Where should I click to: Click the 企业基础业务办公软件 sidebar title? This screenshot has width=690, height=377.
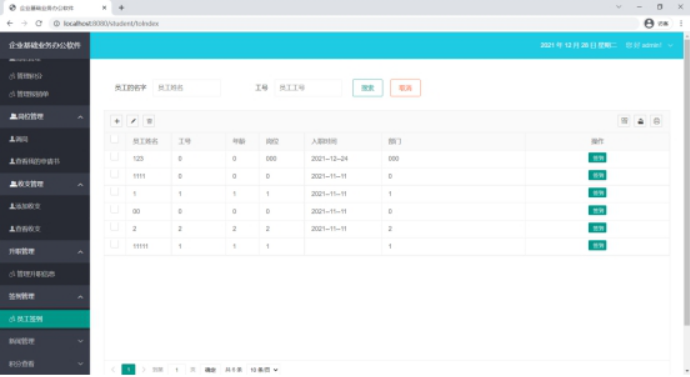(x=45, y=45)
